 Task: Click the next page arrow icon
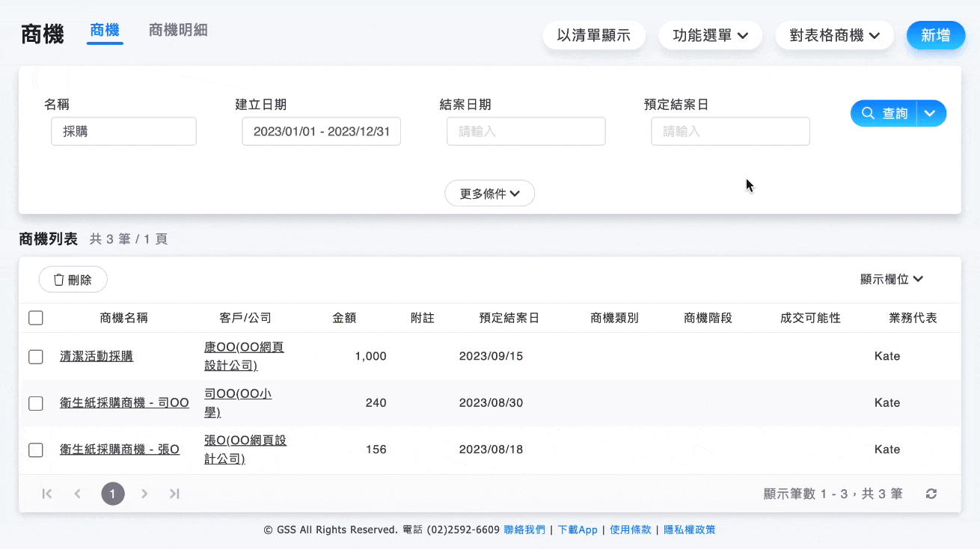[144, 494]
